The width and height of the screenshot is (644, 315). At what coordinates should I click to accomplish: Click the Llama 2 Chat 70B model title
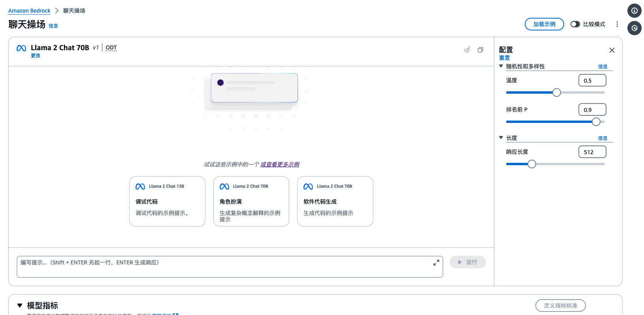[60, 48]
